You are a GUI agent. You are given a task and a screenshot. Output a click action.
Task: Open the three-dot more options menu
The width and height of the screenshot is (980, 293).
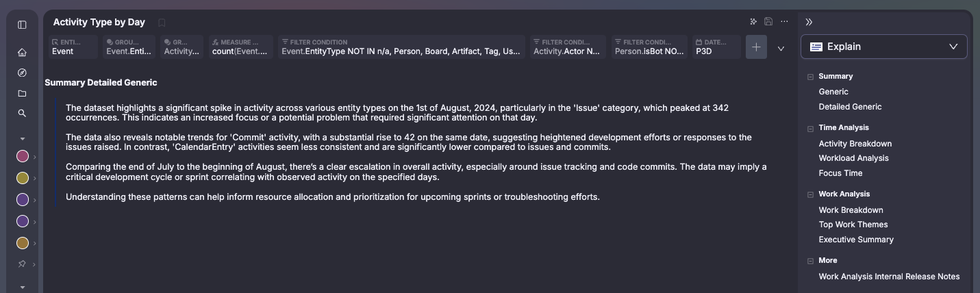coord(784,22)
